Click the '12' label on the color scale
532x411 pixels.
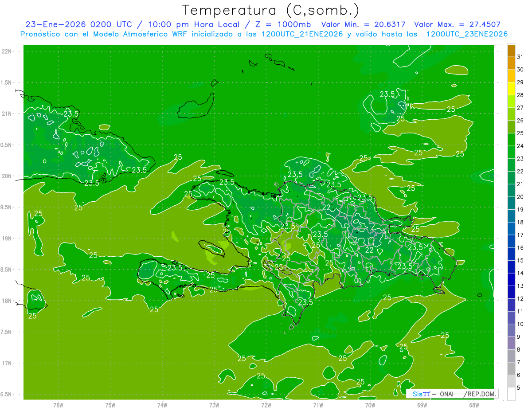[520, 299]
